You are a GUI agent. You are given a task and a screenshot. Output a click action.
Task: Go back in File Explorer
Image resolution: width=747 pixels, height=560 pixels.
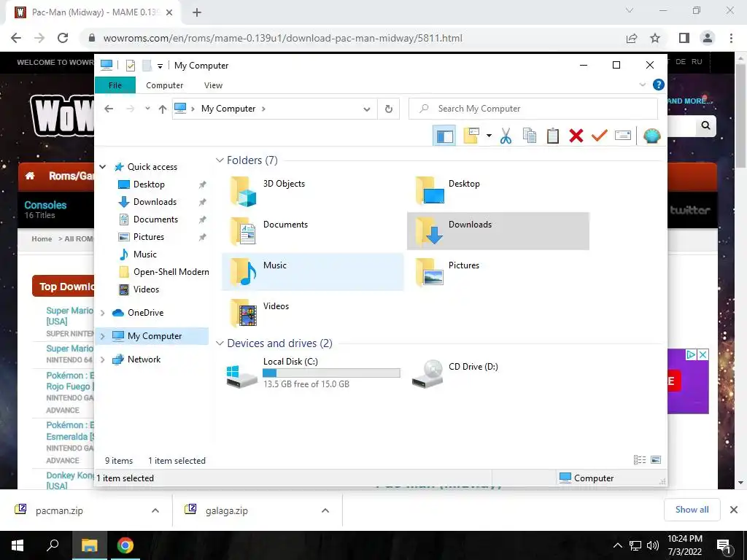109,109
